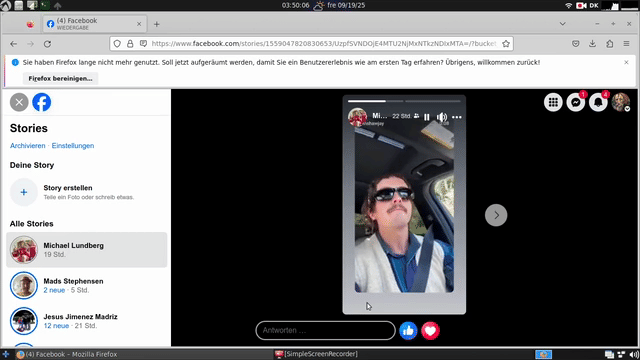Click '2 neue' under Mads Stephensen
The width and height of the screenshot is (640, 360).
(54, 290)
